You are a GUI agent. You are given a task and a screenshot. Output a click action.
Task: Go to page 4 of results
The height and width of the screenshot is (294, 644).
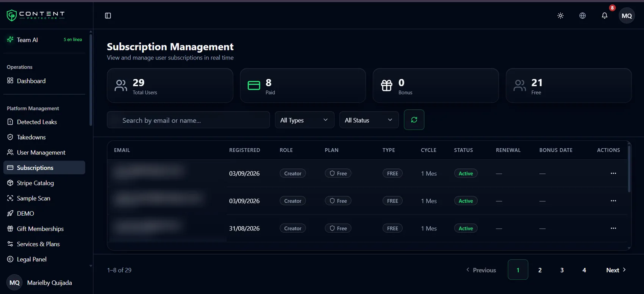tap(584, 270)
